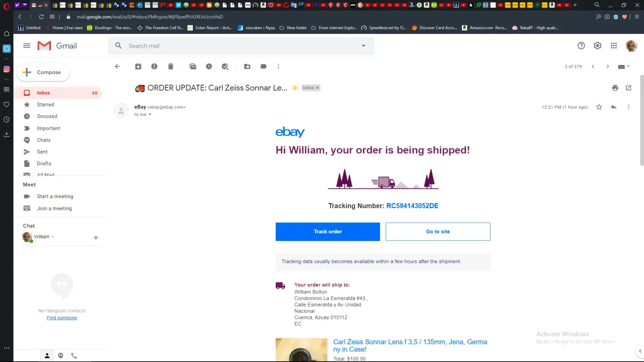
Task: Snooze this email with clock icon
Action: point(209,66)
